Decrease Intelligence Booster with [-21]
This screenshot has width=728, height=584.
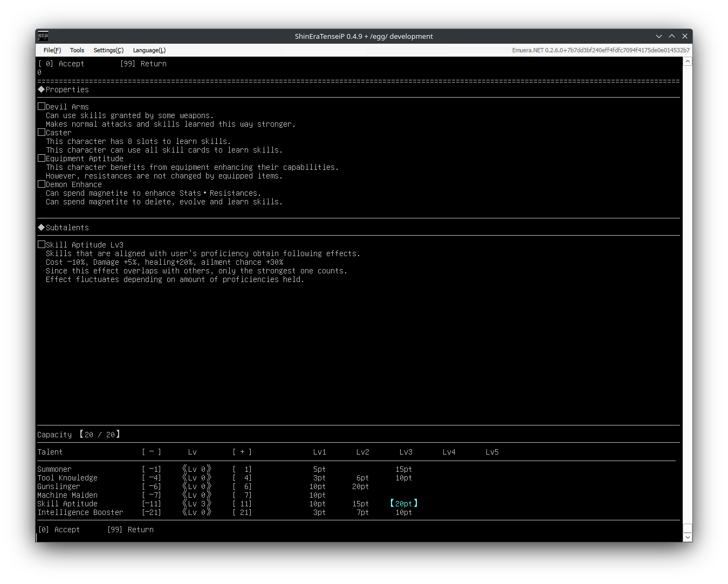[152, 512]
